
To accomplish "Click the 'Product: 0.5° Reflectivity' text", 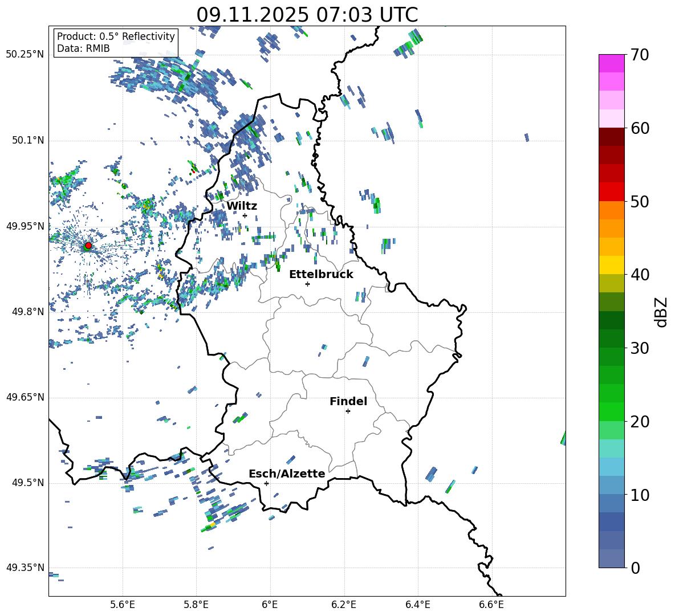I will coord(116,36).
